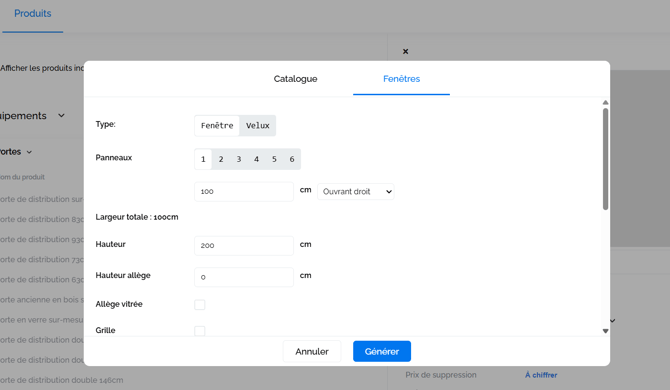This screenshot has height=390, width=670.
Task: Set panel count to 6
Action: (x=292, y=159)
